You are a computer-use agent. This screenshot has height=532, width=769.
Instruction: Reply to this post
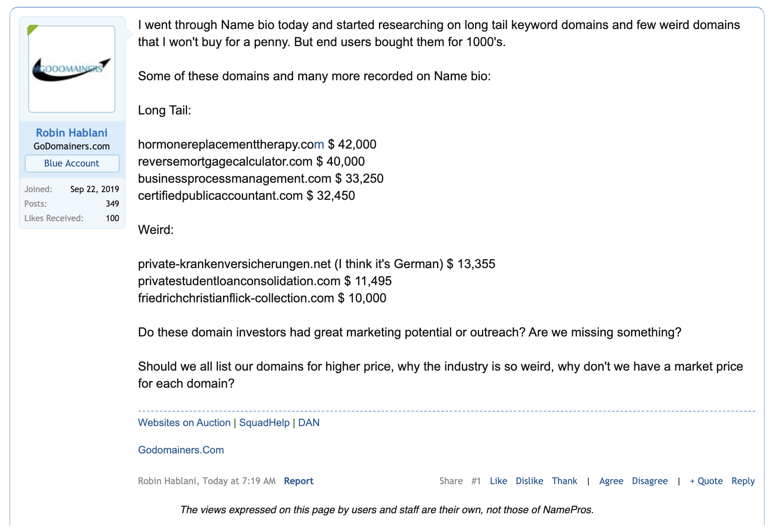tap(743, 481)
